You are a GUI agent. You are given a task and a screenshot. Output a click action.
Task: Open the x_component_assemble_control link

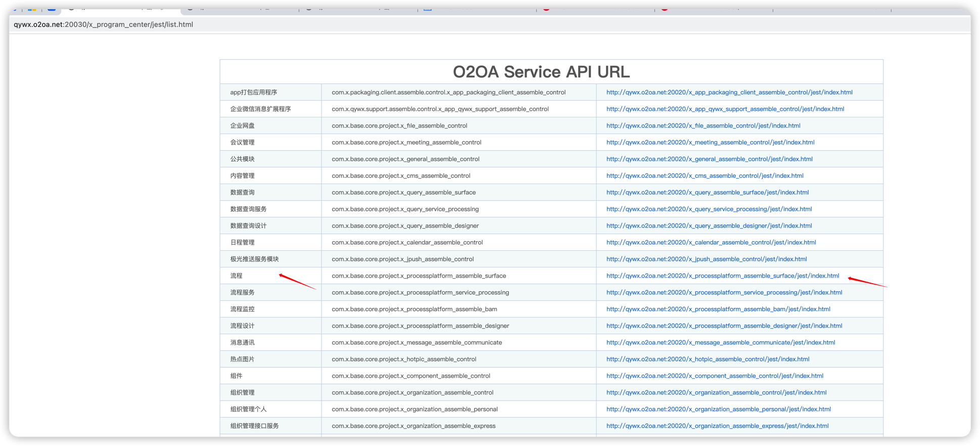715,376
